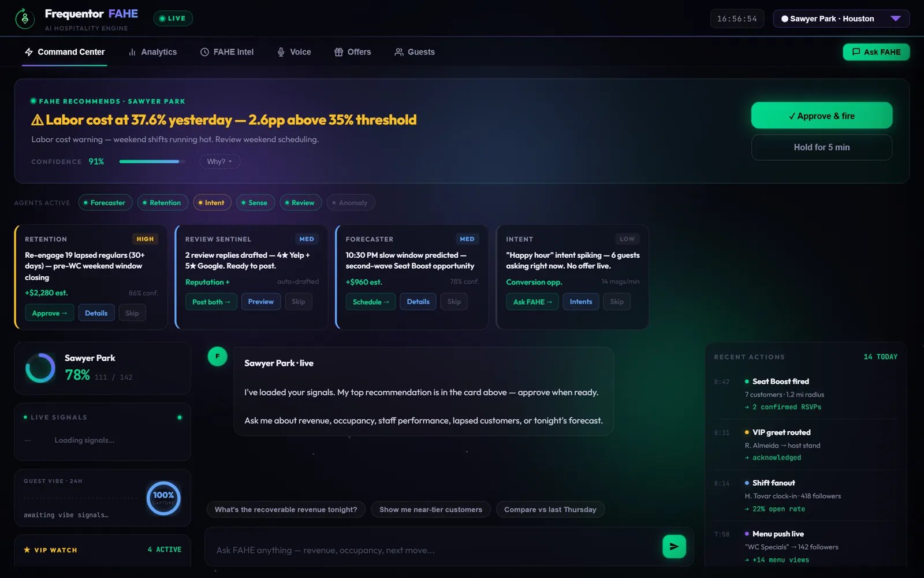Screen dimensions: 924x578
Task: Click the FAHE Intel clock icon
Action: 204,52
